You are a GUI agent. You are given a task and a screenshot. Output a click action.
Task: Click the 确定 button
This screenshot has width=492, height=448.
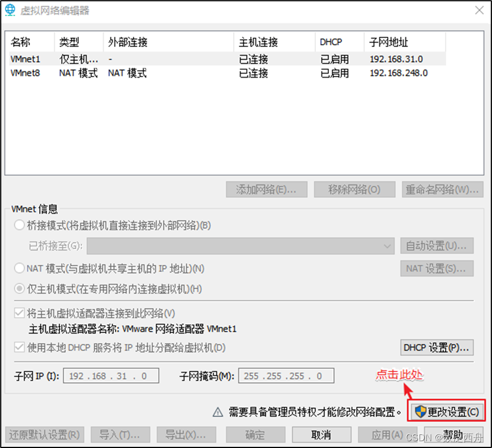tap(255, 435)
